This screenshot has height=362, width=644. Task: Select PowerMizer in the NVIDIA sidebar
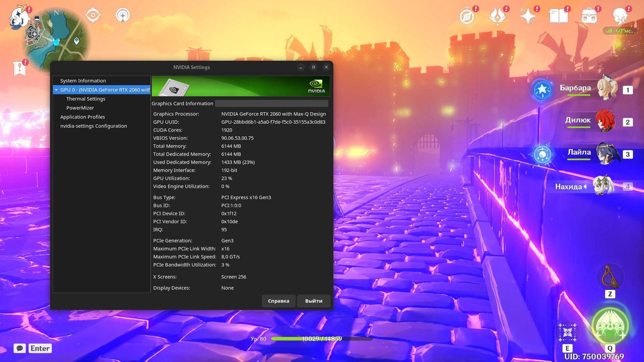click(x=80, y=108)
